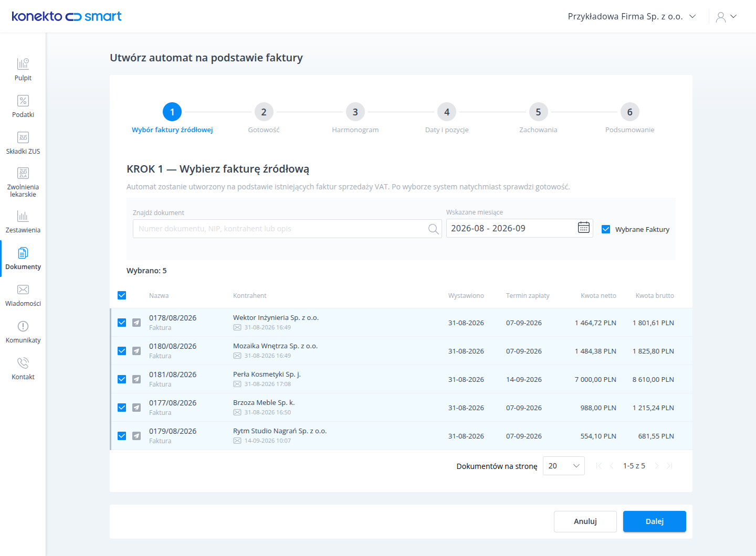Click sent icon for invoice 0179/08/2026
The width and height of the screenshot is (756, 556).
pos(136,436)
